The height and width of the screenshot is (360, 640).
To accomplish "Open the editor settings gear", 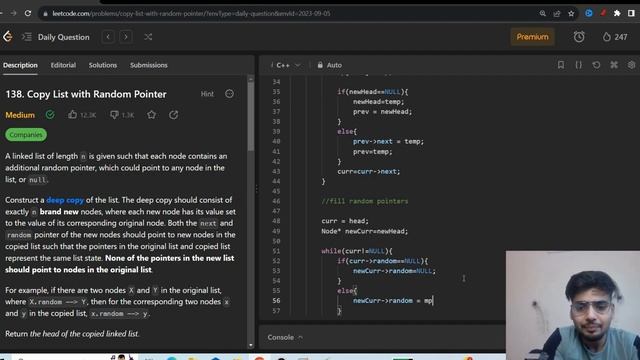I will tap(631, 65).
